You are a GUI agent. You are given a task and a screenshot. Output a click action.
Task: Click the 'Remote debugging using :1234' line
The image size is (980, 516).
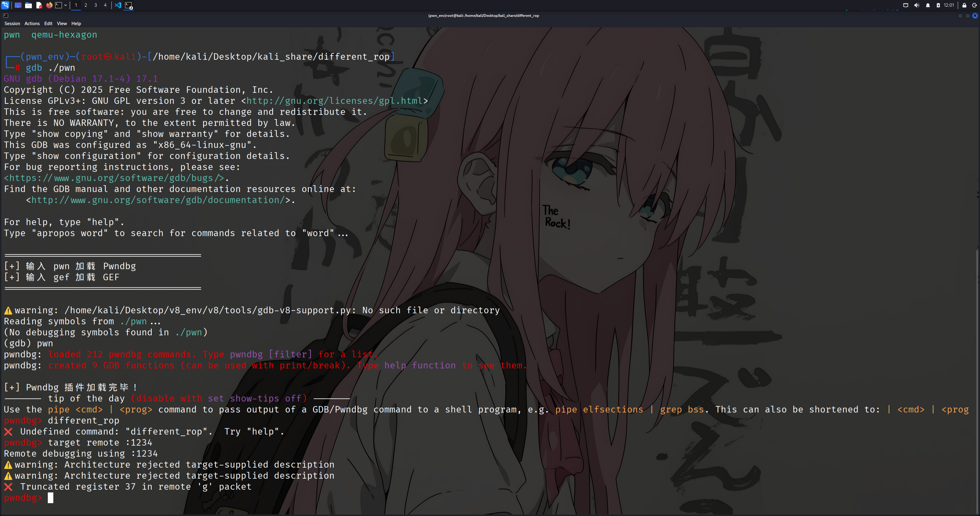(x=81, y=454)
